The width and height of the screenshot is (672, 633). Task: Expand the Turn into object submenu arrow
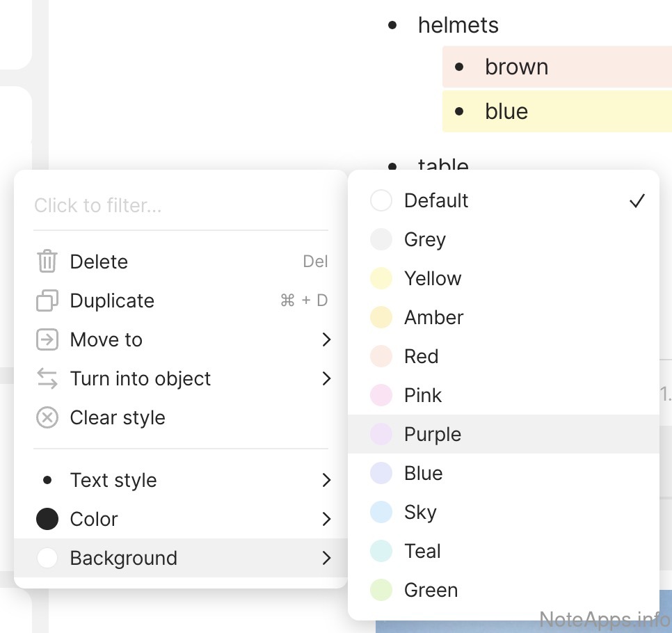(326, 379)
